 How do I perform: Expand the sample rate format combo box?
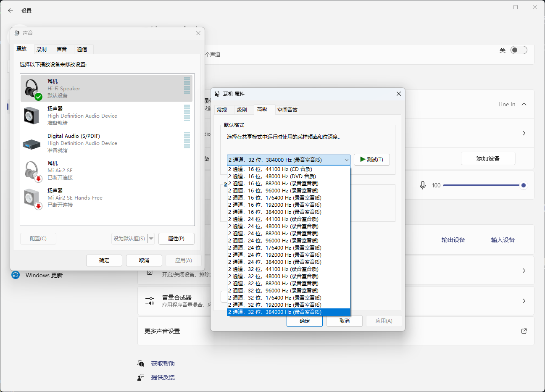click(x=288, y=160)
